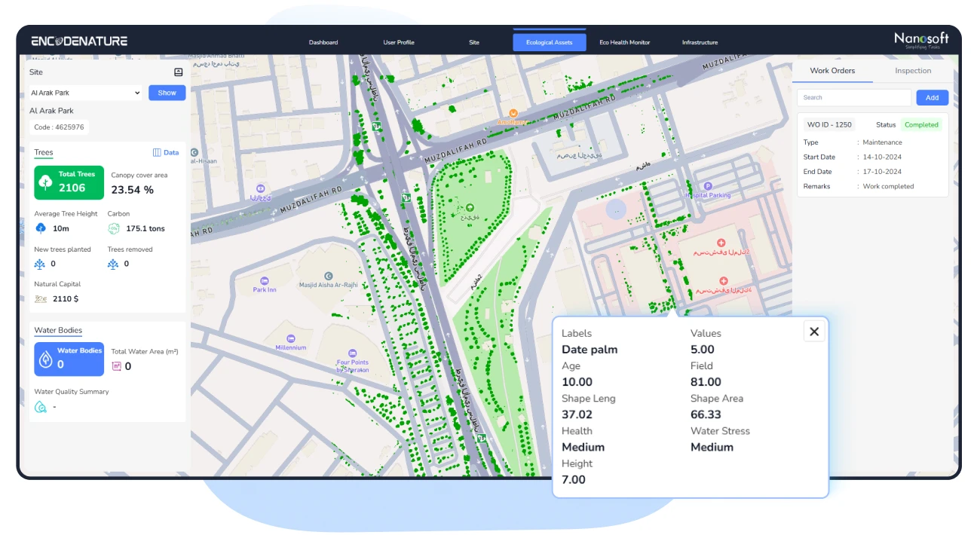The image size is (980, 535).
Task: Click the Completed status badge
Action: tap(922, 124)
